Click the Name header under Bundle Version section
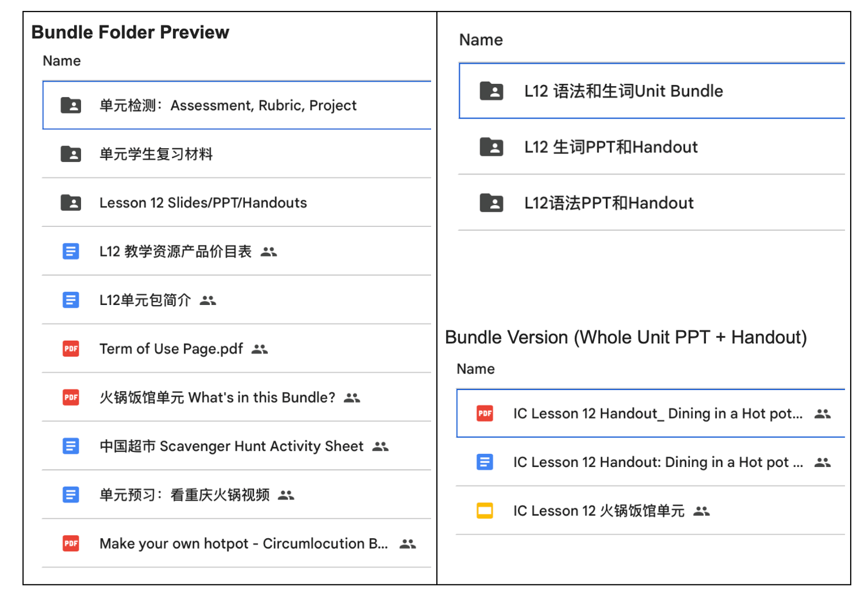The image size is (868, 610). [x=475, y=369]
